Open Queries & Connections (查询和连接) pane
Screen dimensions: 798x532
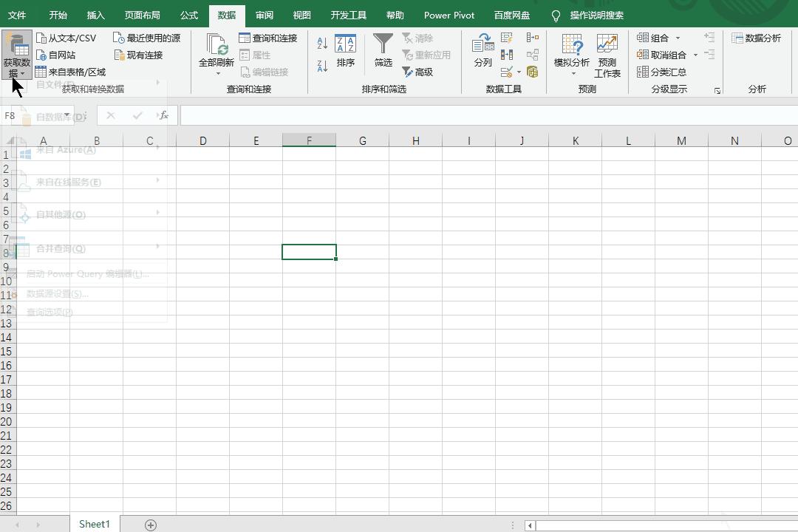click(x=268, y=38)
